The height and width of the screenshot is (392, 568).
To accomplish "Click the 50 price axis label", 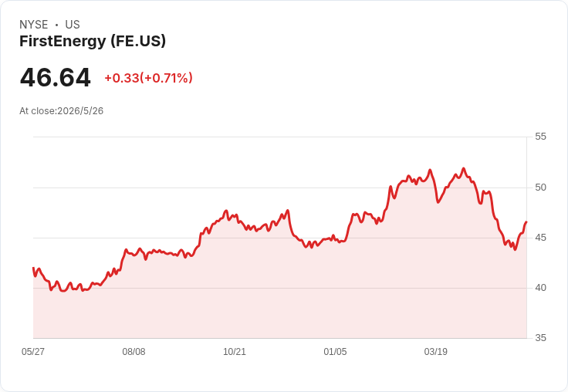I will tap(540, 188).
